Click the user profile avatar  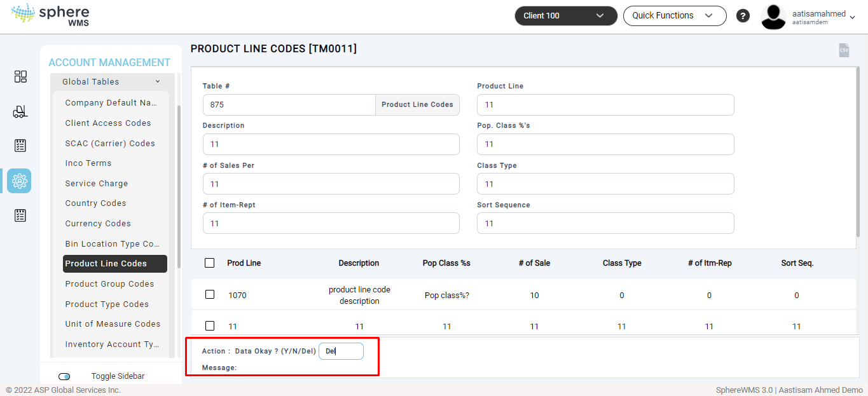click(x=773, y=17)
